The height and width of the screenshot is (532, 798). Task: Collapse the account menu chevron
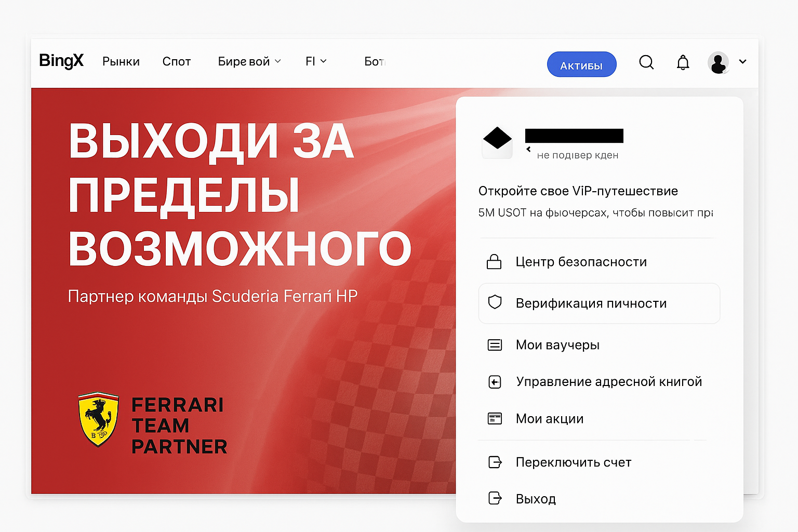(743, 61)
